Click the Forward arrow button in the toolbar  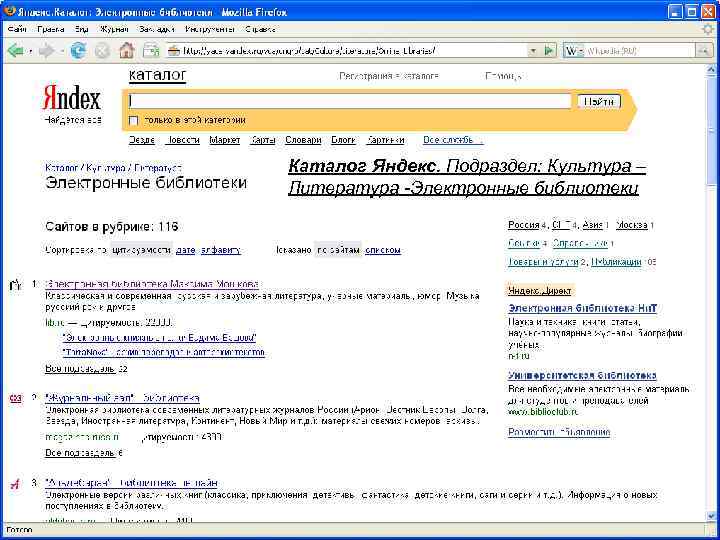pos(46,51)
